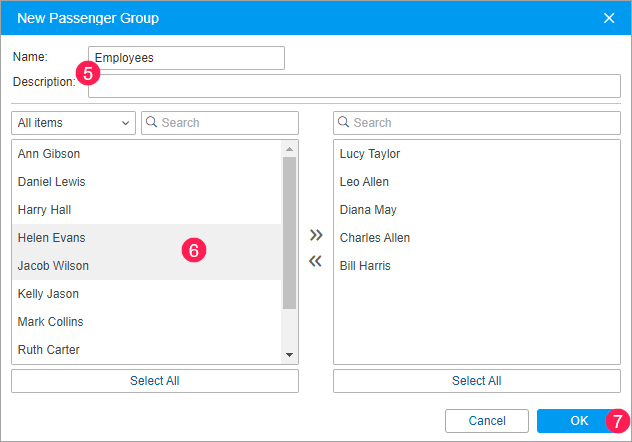Image resolution: width=632 pixels, height=442 pixels.
Task: Close the New Passenger Group dialog
Action: (x=609, y=18)
